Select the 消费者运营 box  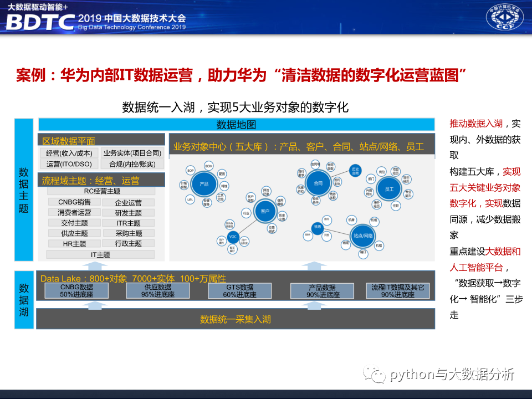[74, 212]
